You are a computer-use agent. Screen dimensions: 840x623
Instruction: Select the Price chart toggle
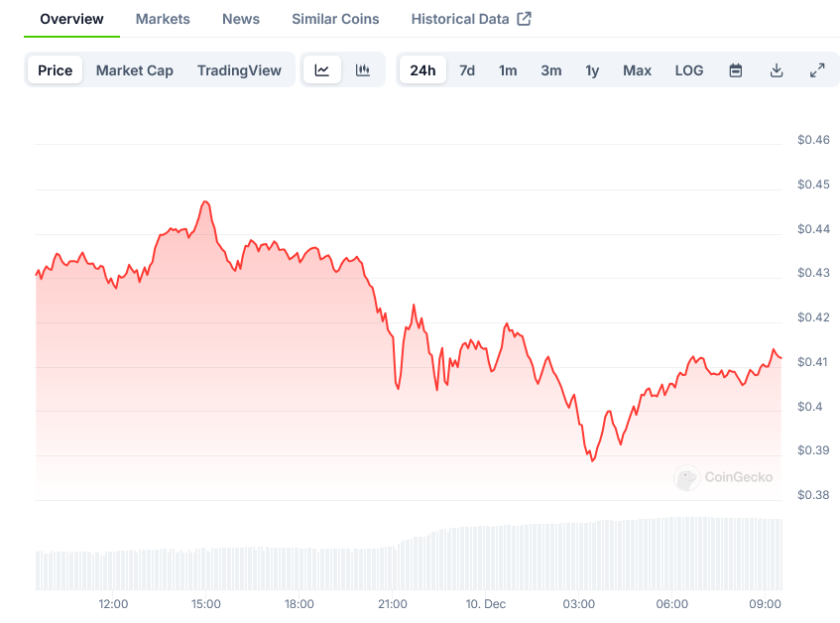56,70
